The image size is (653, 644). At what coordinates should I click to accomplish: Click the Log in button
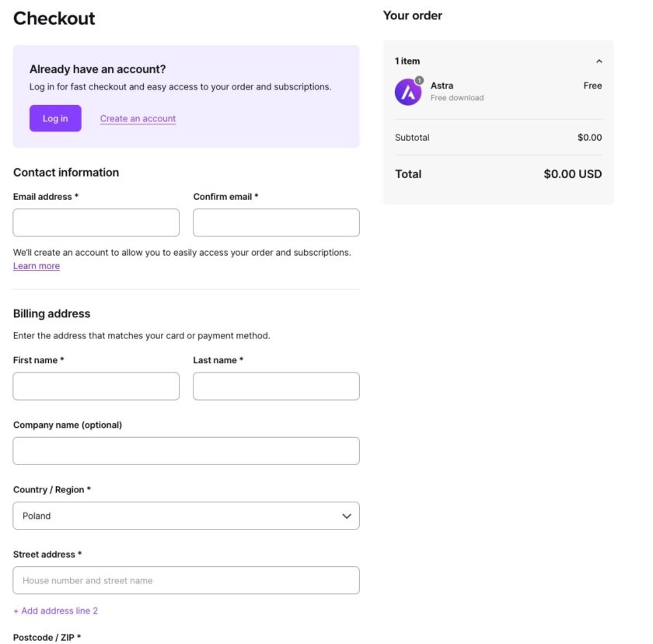pyautogui.click(x=54, y=118)
